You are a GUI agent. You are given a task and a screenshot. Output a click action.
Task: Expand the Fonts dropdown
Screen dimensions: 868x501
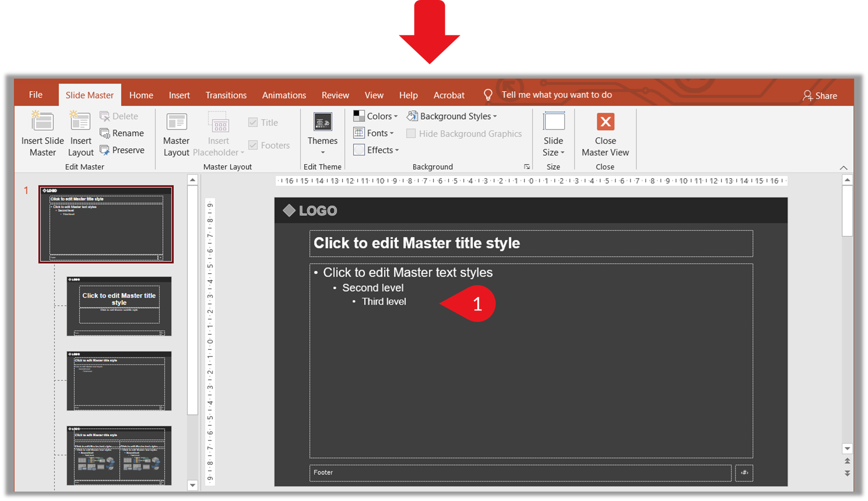point(374,133)
